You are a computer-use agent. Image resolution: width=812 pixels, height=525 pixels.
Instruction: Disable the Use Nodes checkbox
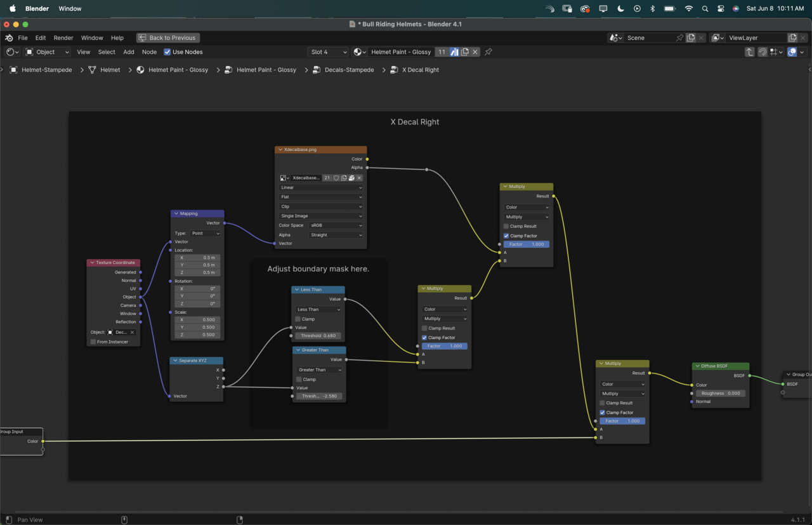tap(167, 52)
